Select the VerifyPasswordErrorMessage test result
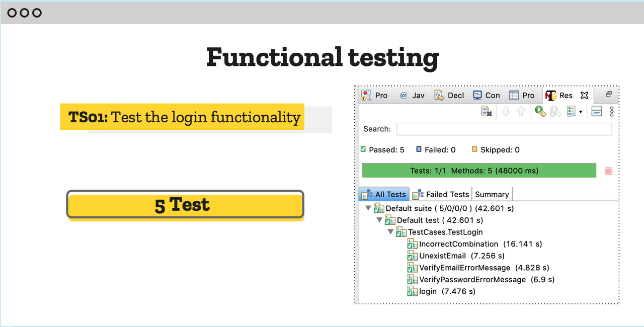644x327 pixels. (x=481, y=279)
